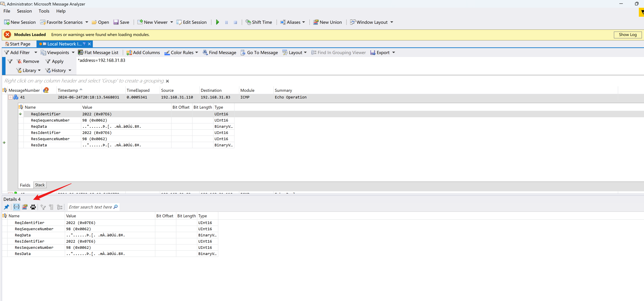Click Add Filter button
This screenshot has height=301, width=644.
[17, 53]
